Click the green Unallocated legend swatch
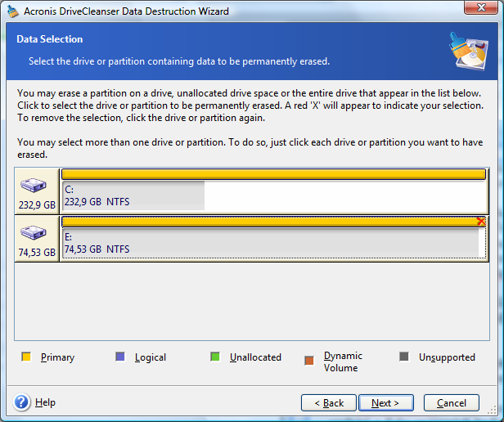This screenshot has height=422, width=504. click(x=215, y=357)
